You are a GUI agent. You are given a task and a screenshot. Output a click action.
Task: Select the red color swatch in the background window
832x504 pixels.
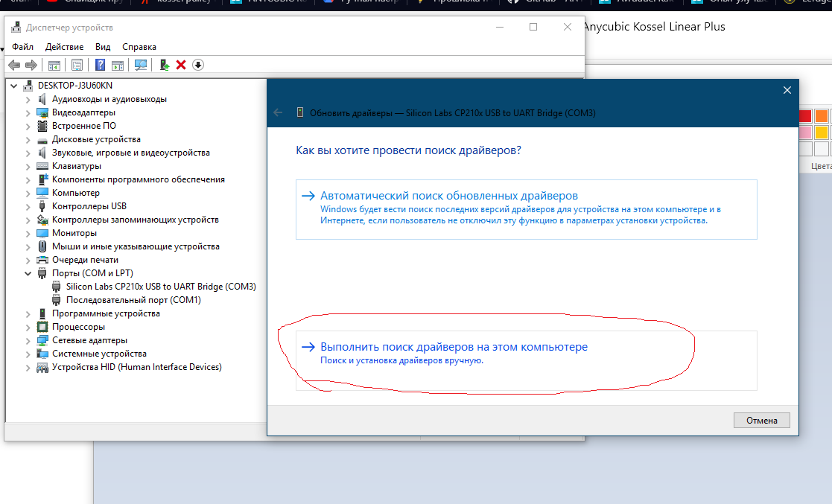tap(805, 116)
